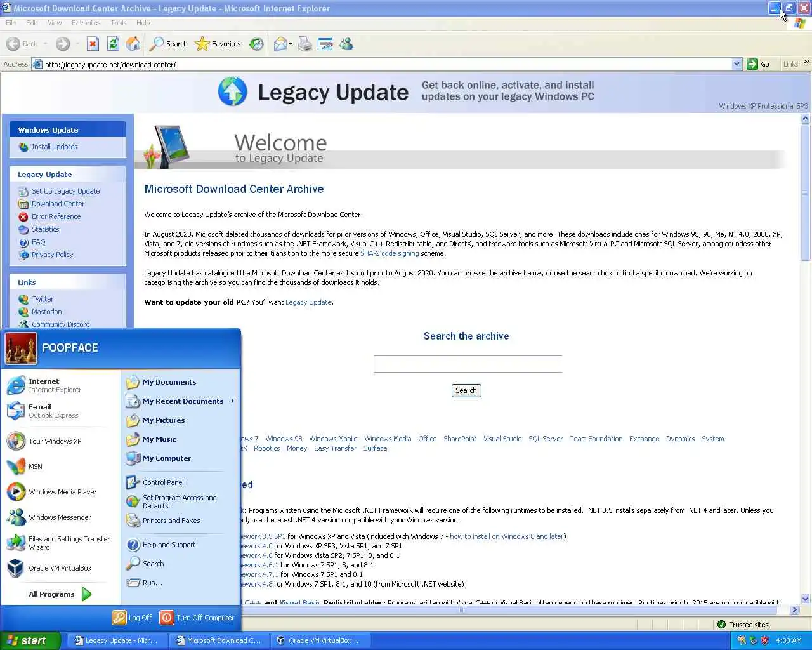Screen dimensions: 812x650
Task: Open SQL Server category link
Action: coord(546,439)
